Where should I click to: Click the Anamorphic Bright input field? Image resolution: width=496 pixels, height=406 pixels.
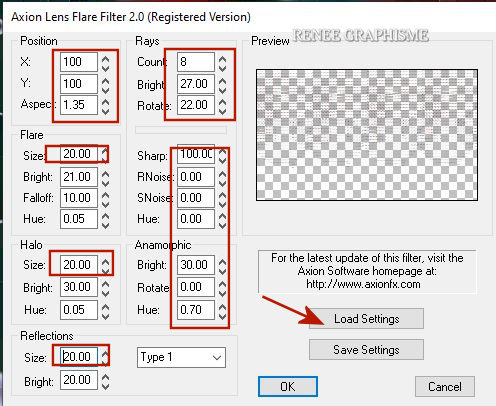tap(196, 265)
